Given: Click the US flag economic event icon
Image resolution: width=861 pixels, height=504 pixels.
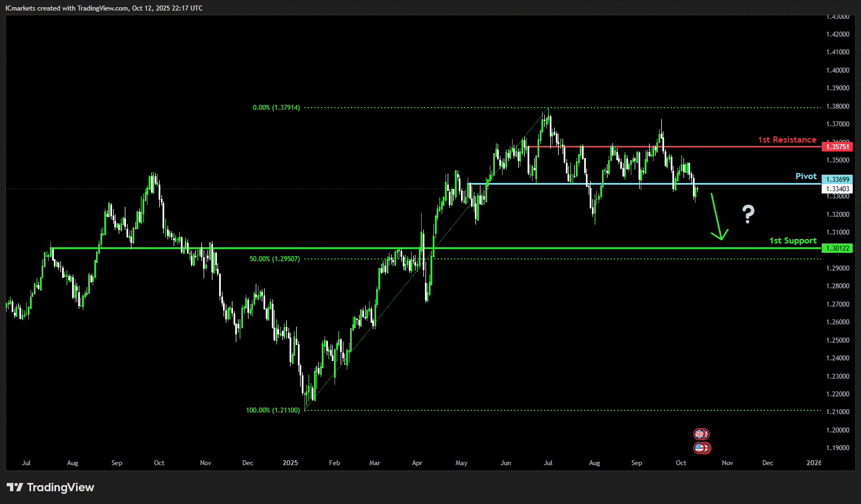Looking at the screenshot, I should 701,448.
